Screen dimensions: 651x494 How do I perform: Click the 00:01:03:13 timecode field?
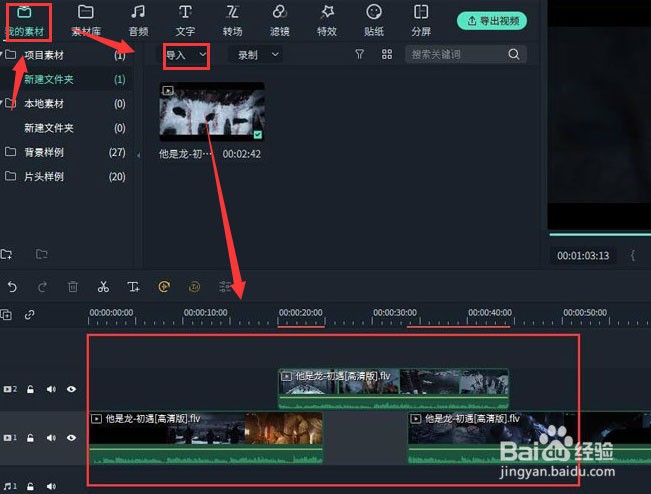coord(583,256)
